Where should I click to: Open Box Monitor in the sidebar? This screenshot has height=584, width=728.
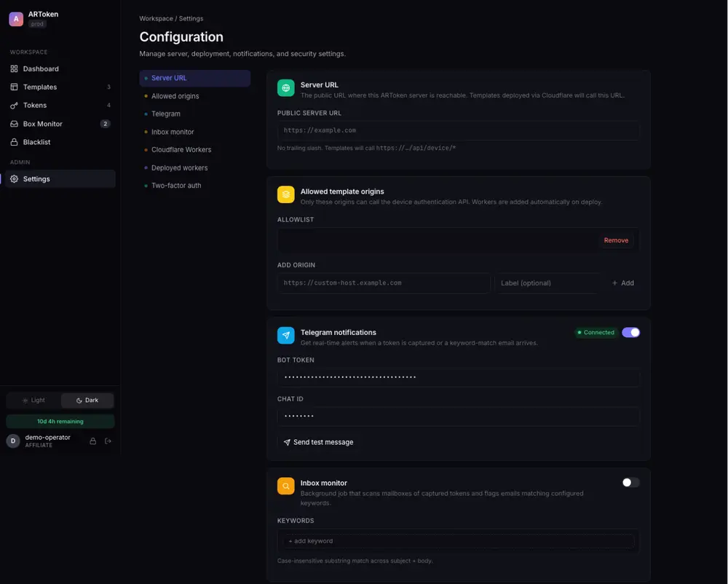pos(60,124)
